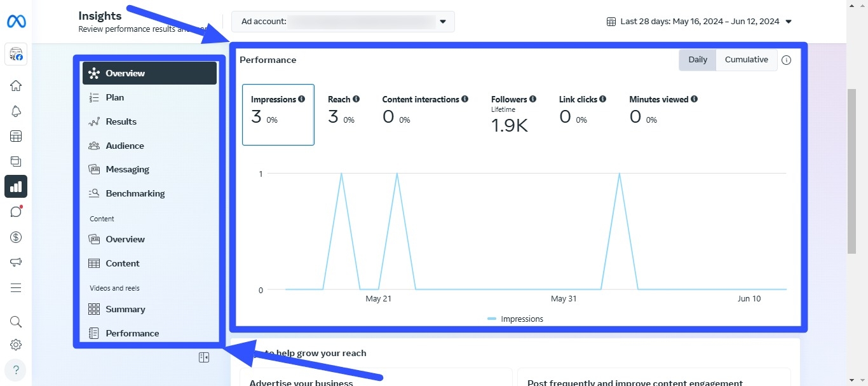Open the Settings gear icon
This screenshot has width=868, height=386.
pos(16,345)
